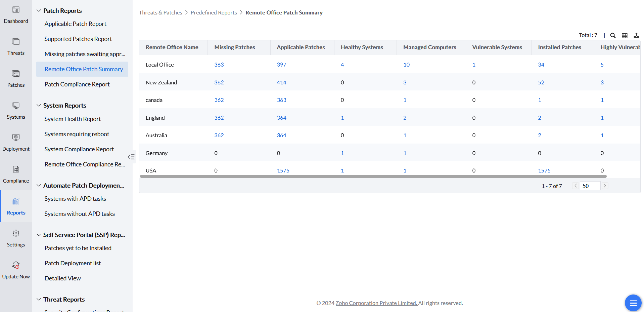Screen dimensions: 644x312
Task: Open the bottom-right blue menu button
Action: point(633,303)
